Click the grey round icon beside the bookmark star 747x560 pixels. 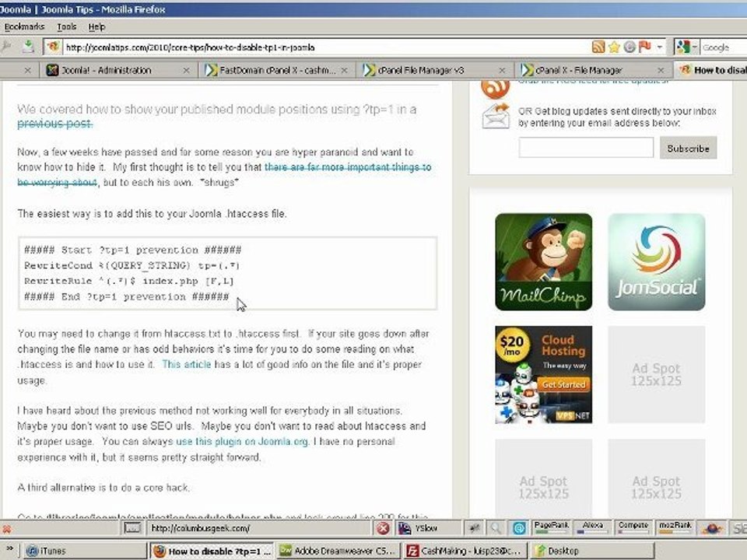[x=630, y=47]
